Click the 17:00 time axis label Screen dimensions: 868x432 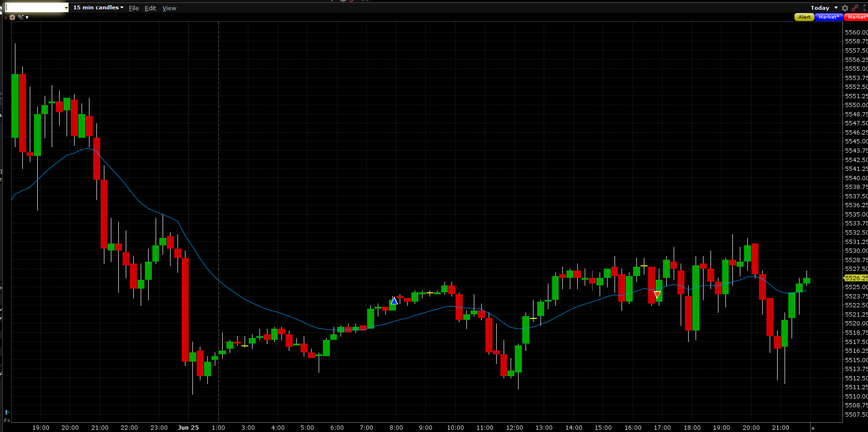tap(662, 428)
